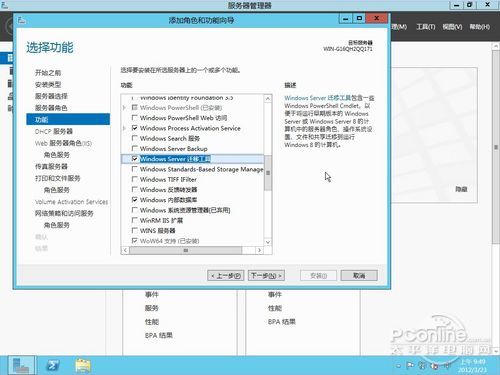Uncheck the Windows Server migration tools checkbox
Viewport: 500px width, 375px height.
pos(135,159)
